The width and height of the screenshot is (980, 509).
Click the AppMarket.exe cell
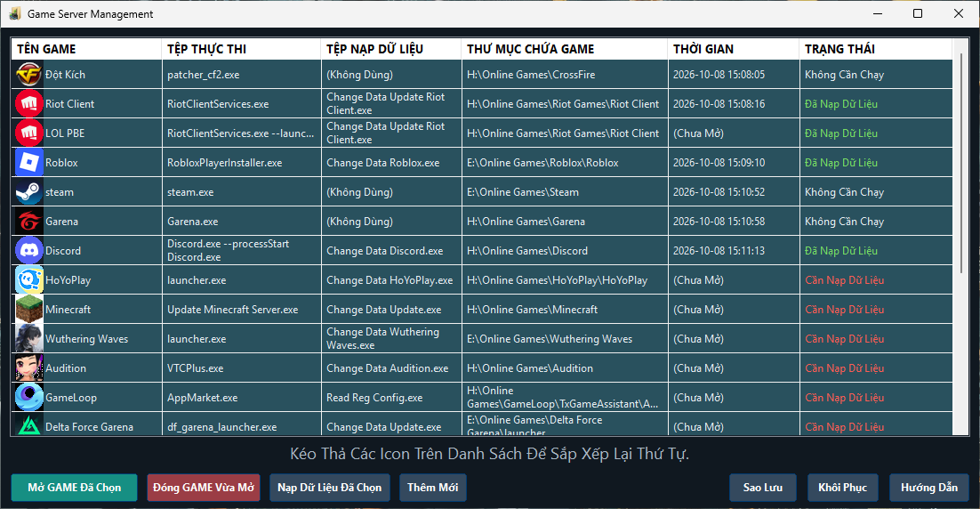(x=241, y=398)
